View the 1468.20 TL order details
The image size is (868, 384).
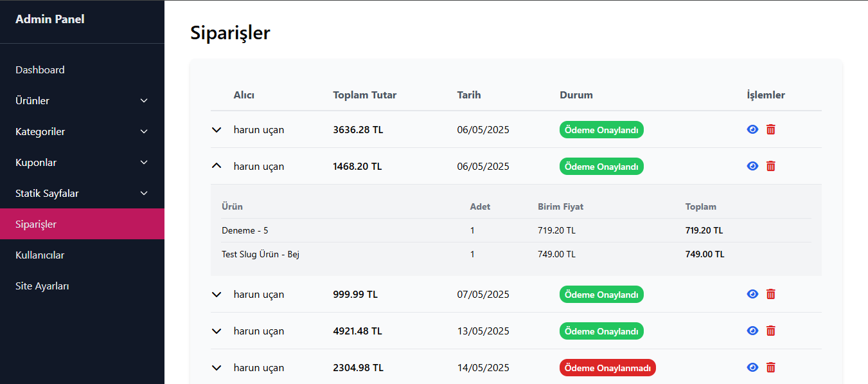(x=752, y=166)
